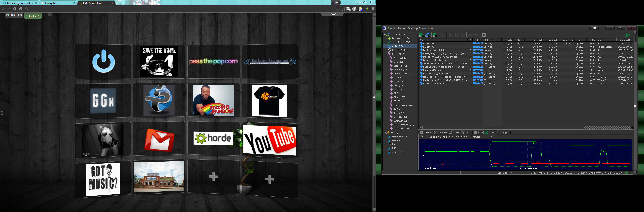Expand the speed dial left sidebar arrow

tap(2, 113)
